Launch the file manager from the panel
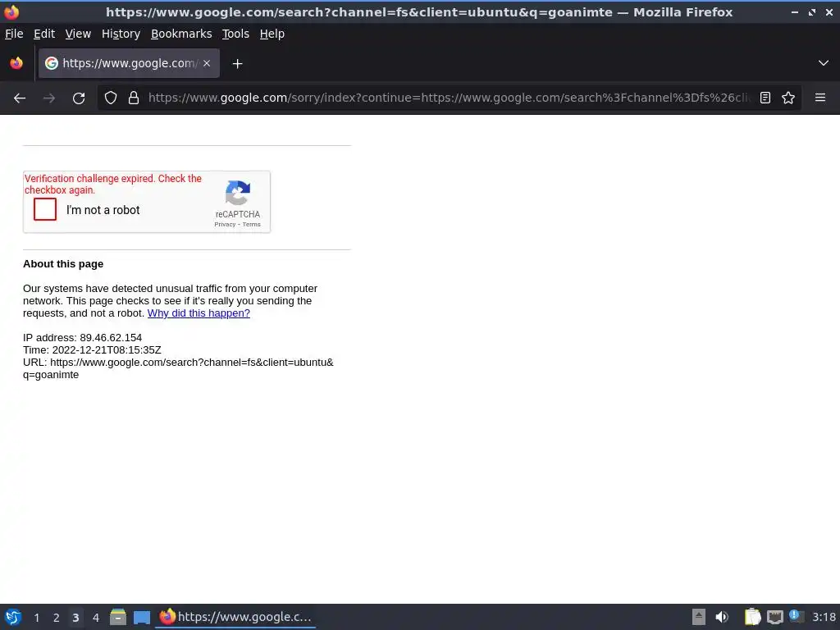 click(x=118, y=617)
